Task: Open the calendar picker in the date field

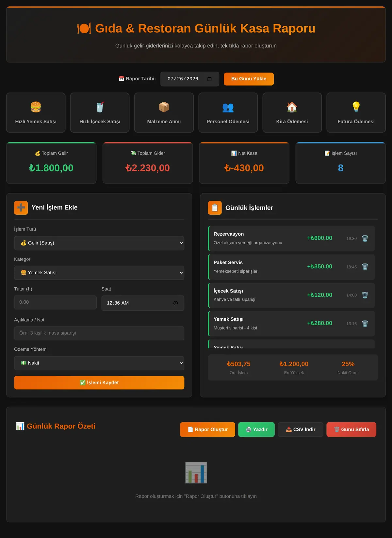Action: 209,79
